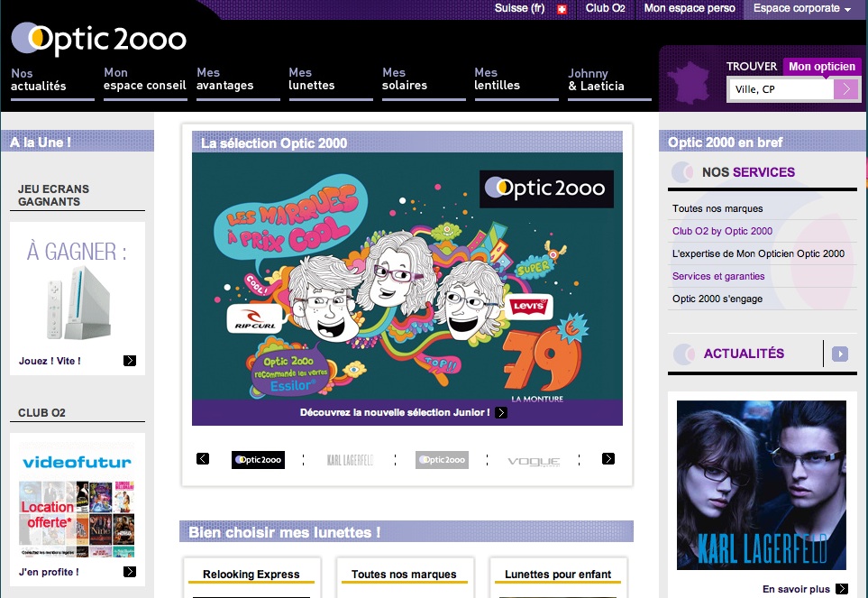
Task: Click the Ville, CP search field
Action: click(x=781, y=89)
